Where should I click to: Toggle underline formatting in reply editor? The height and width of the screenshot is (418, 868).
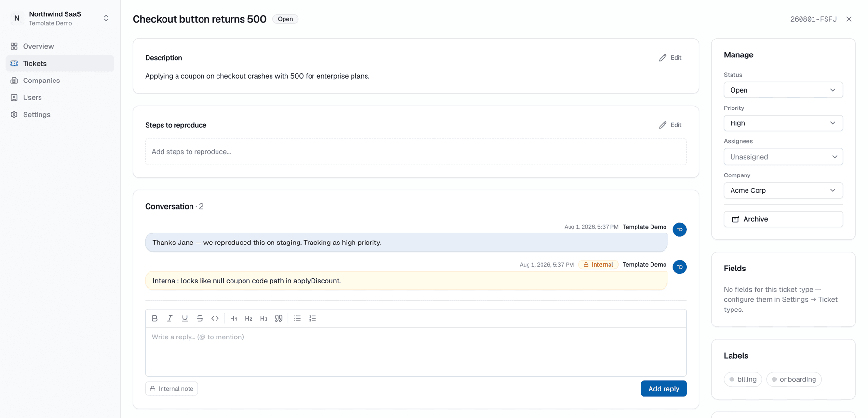tap(185, 318)
